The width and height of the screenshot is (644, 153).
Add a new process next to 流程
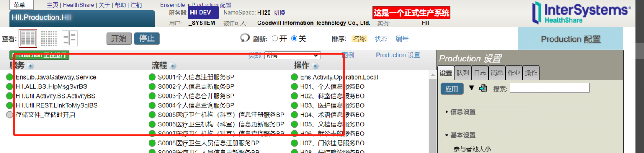coord(173,66)
